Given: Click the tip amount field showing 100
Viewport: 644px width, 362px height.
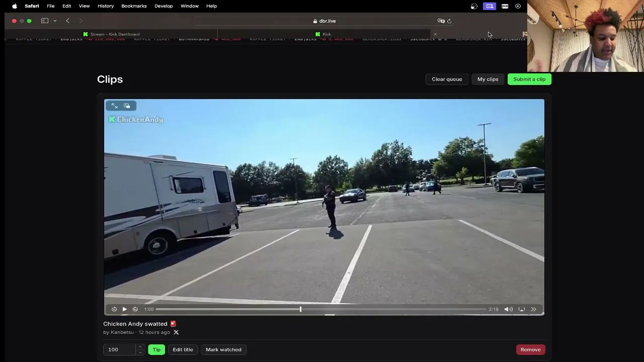Looking at the screenshot, I should click(x=121, y=349).
